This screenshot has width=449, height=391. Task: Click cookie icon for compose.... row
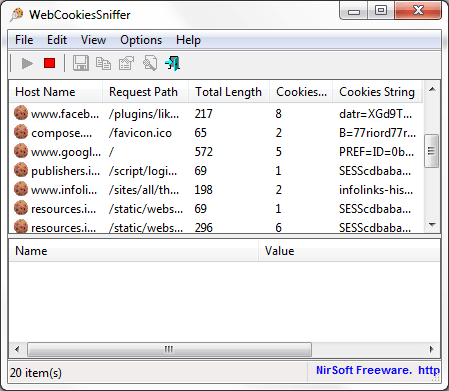click(21, 132)
